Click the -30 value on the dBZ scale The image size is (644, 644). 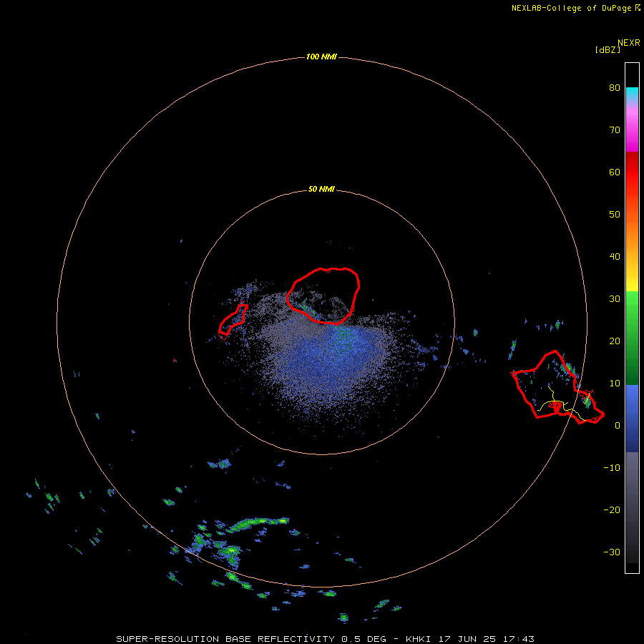coord(612,552)
